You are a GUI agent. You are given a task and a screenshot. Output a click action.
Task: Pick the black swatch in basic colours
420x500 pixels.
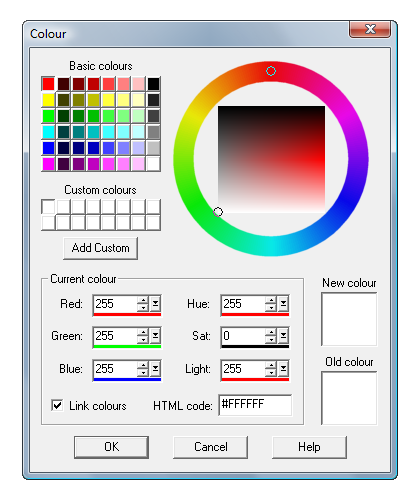coord(154,84)
